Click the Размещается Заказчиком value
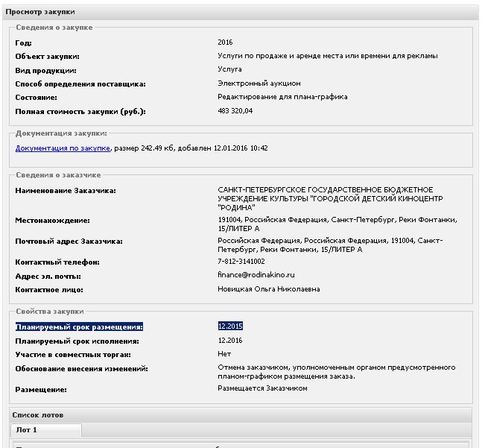Image resolution: width=485 pixels, height=448 pixels. click(x=262, y=388)
